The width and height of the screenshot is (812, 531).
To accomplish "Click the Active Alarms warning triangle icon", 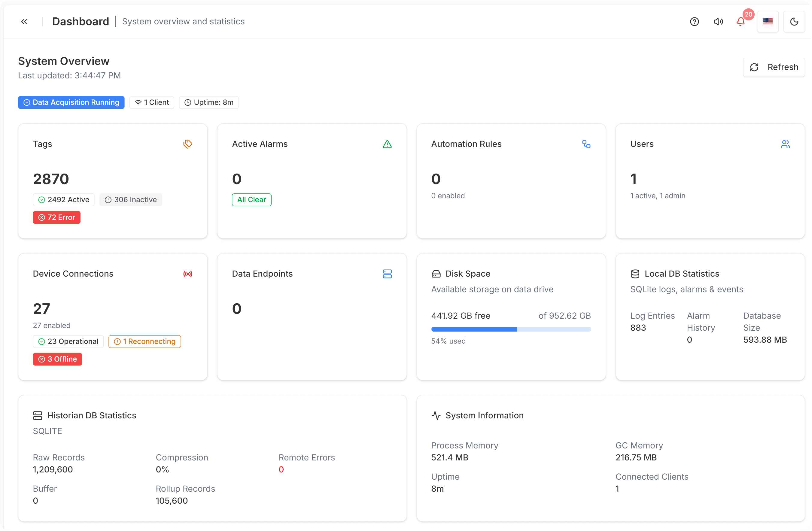I will click(387, 144).
